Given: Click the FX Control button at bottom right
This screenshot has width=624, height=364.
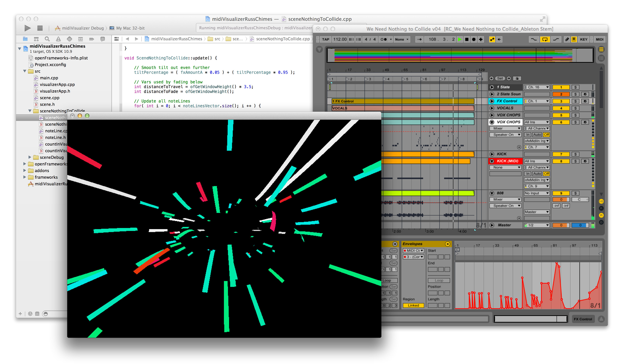Looking at the screenshot, I should (583, 319).
